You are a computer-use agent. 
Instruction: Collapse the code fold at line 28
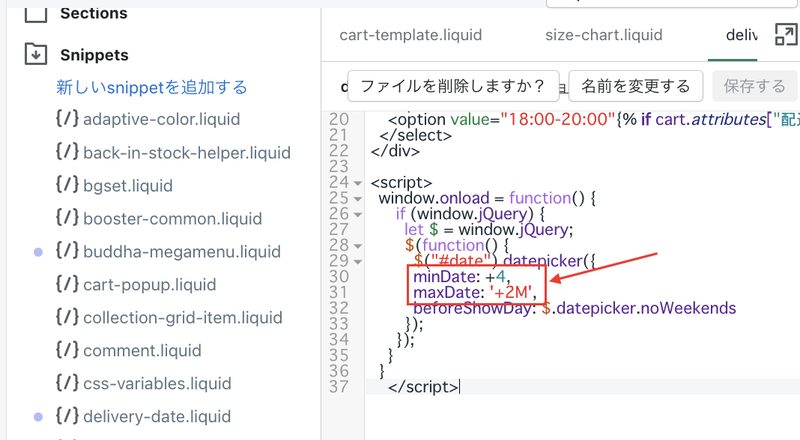[358, 246]
